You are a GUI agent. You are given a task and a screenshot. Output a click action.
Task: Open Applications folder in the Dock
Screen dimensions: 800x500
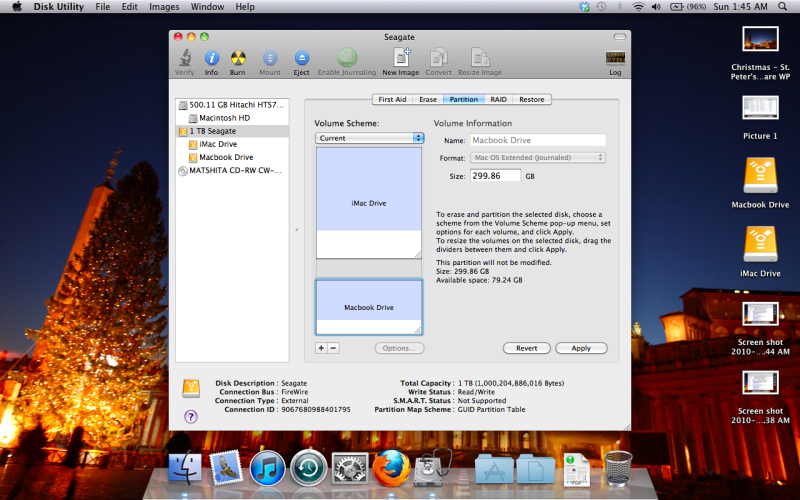494,469
